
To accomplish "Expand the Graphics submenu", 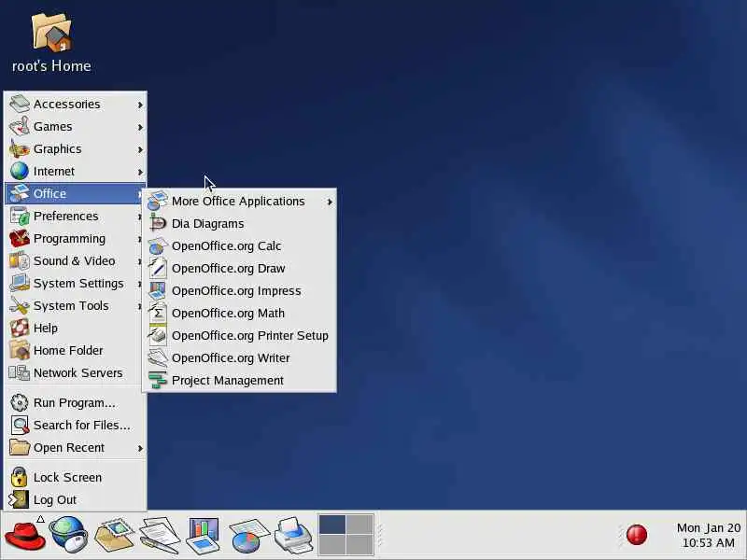I will pyautogui.click(x=76, y=148).
